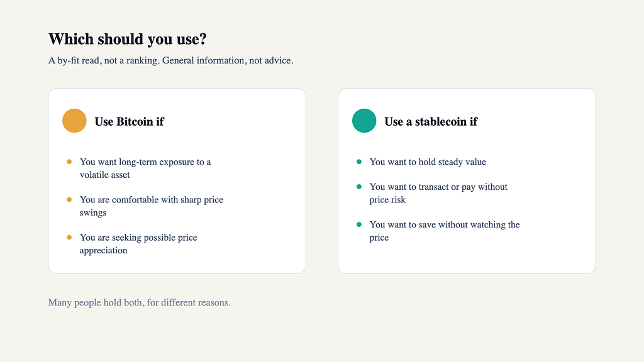The width and height of the screenshot is (644, 362).
Task: Click 'You are seeking possible price appreciation' text
Action: click(138, 244)
